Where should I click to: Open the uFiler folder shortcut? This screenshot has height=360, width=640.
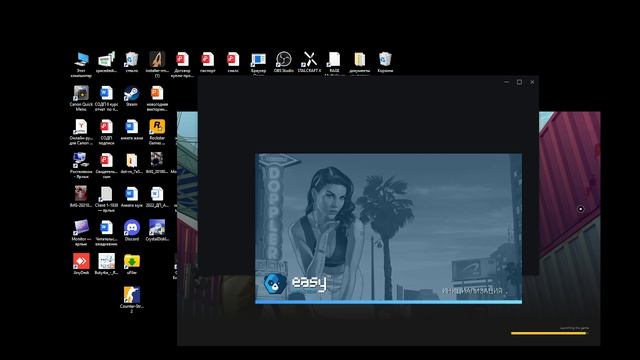click(131, 264)
